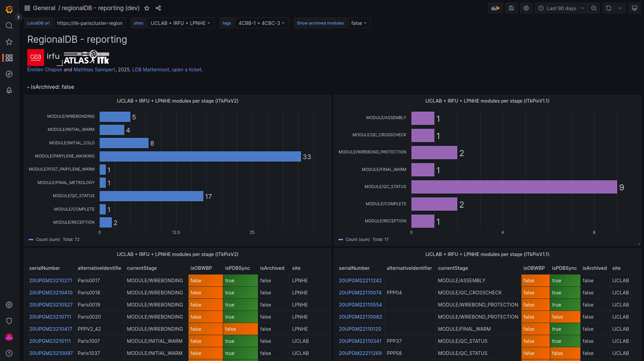
Task: Open serial number 20UPGM23210271 link
Action: click(x=50, y=281)
